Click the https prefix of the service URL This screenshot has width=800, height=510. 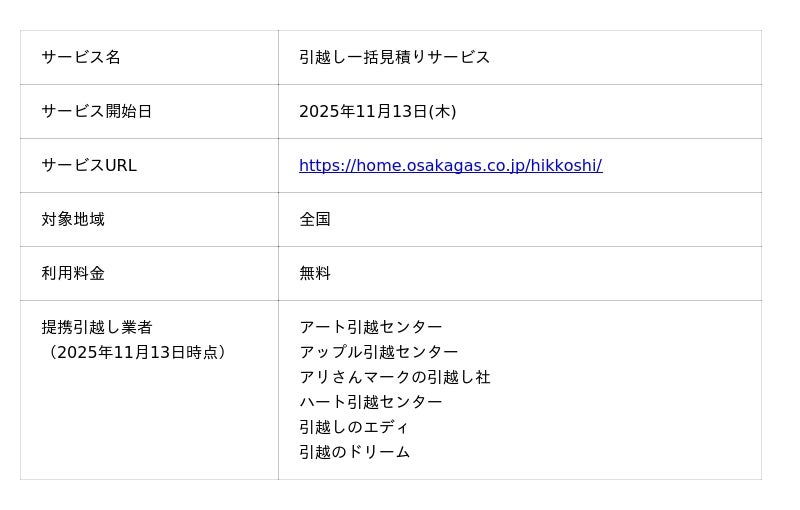tap(318, 166)
